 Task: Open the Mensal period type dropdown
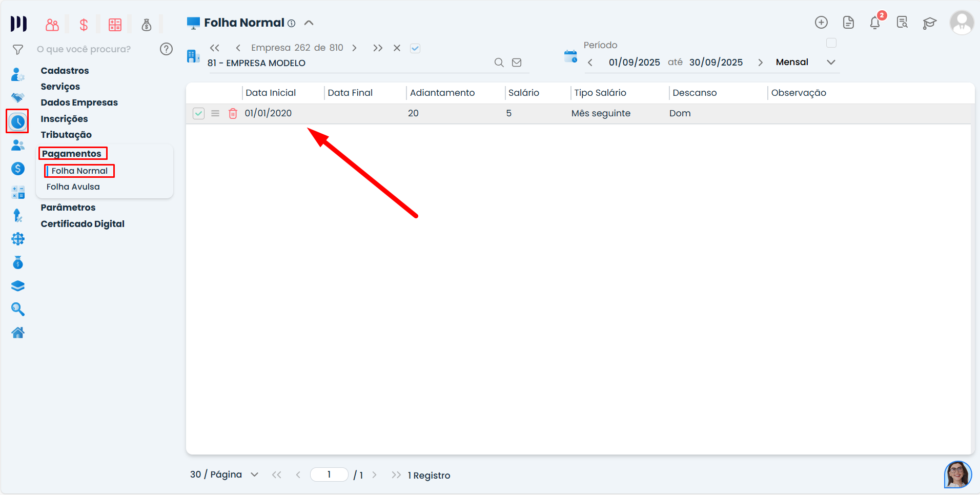[805, 62]
